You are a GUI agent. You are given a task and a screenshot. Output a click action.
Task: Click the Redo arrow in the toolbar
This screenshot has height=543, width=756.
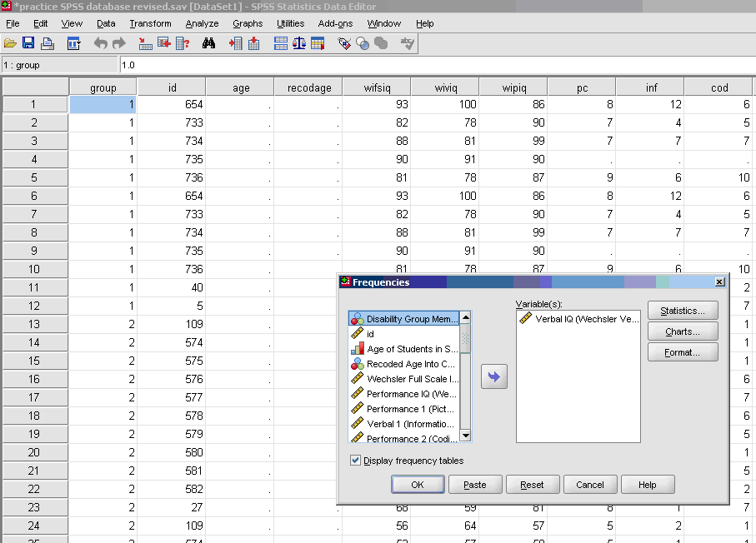coord(118,44)
